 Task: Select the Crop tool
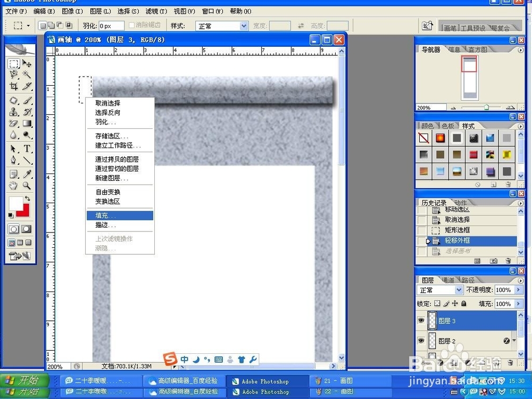pyautogui.click(x=14, y=86)
